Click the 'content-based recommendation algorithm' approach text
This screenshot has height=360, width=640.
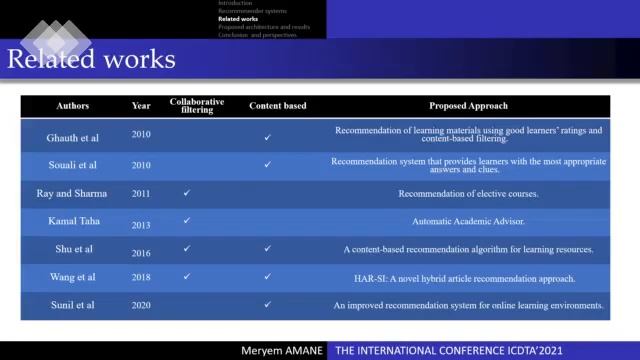tap(468, 249)
